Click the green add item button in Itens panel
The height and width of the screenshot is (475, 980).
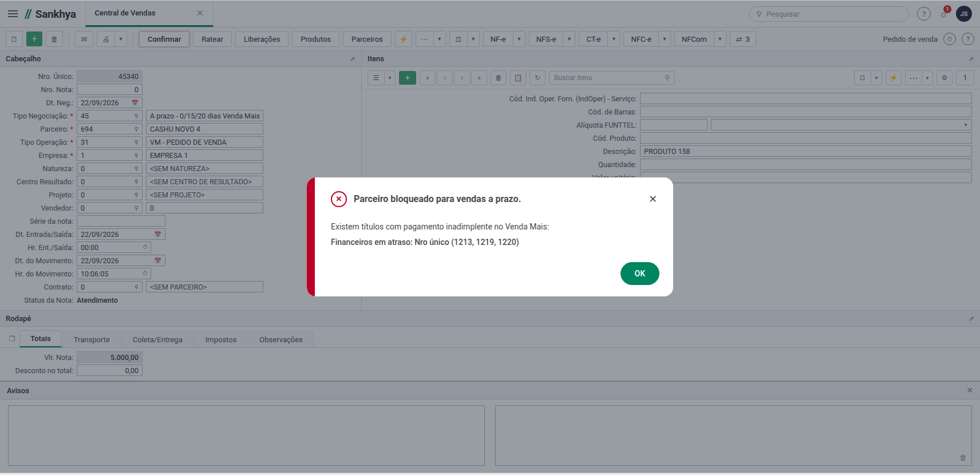point(408,78)
